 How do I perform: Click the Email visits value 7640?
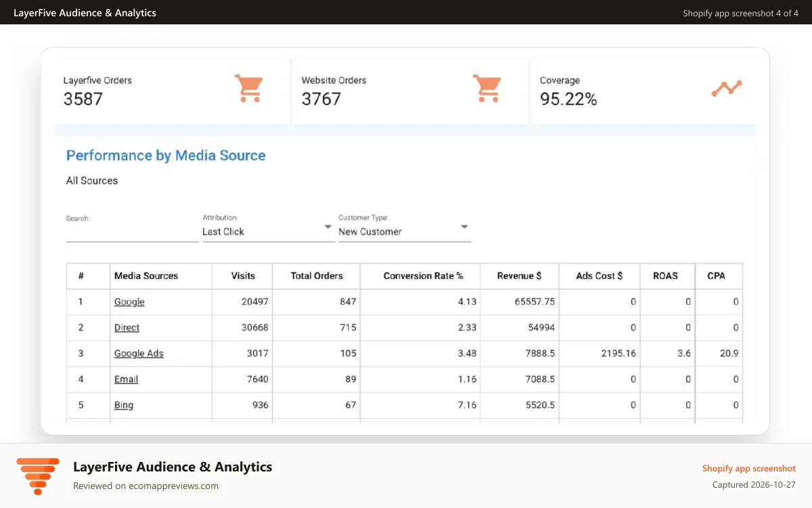[x=258, y=379]
